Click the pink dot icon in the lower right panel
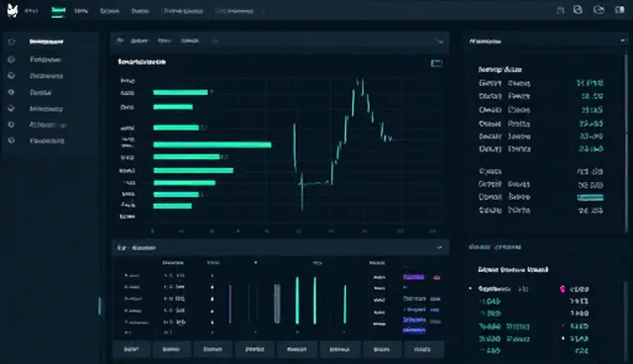This screenshot has width=633, height=364. [562, 289]
